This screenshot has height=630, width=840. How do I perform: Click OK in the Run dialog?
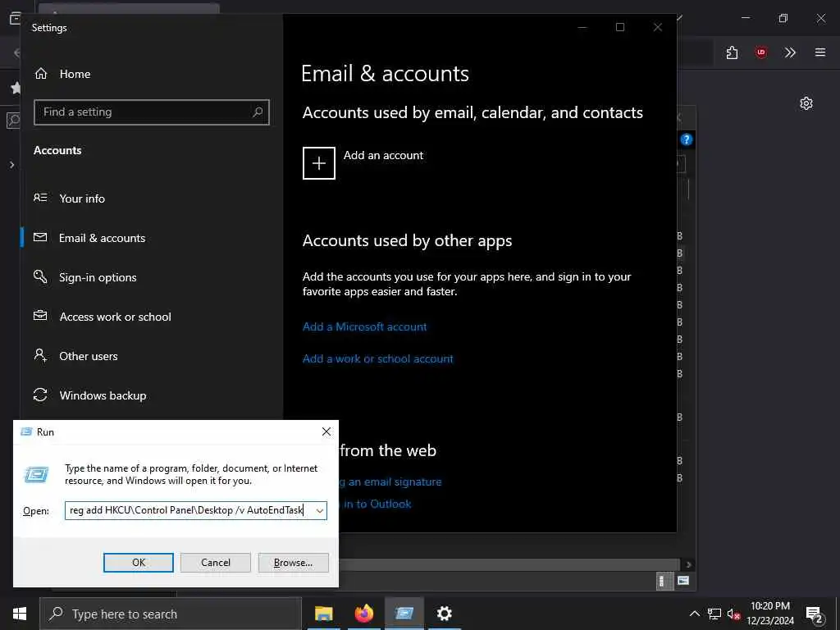pyautogui.click(x=138, y=563)
